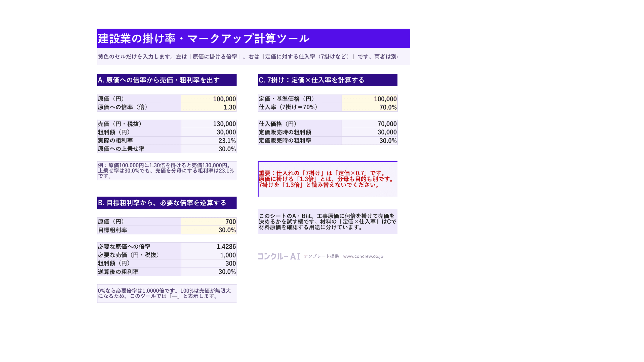Click the note starting 0%なら必要倍率は1.0000倍

pyautogui.click(x=167, y=293)
